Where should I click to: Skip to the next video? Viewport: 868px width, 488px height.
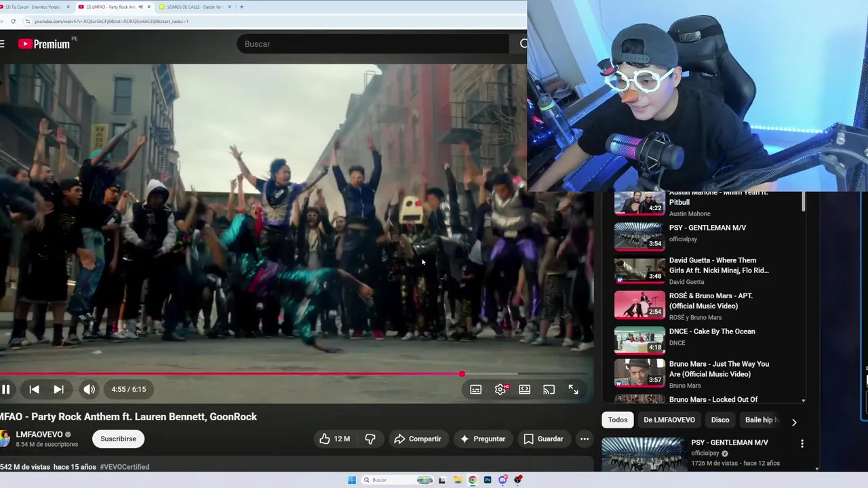coord(59,390)
